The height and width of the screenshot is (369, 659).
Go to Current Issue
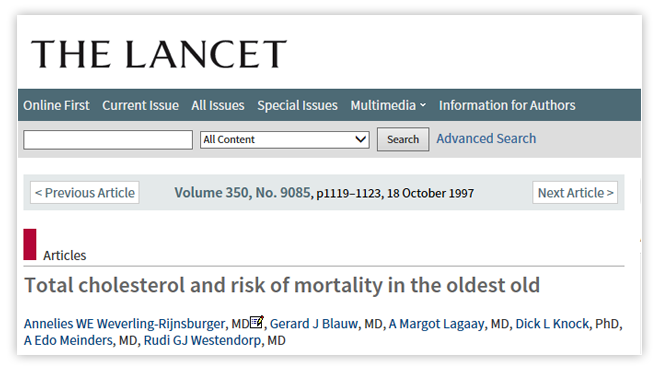point(140,105)
